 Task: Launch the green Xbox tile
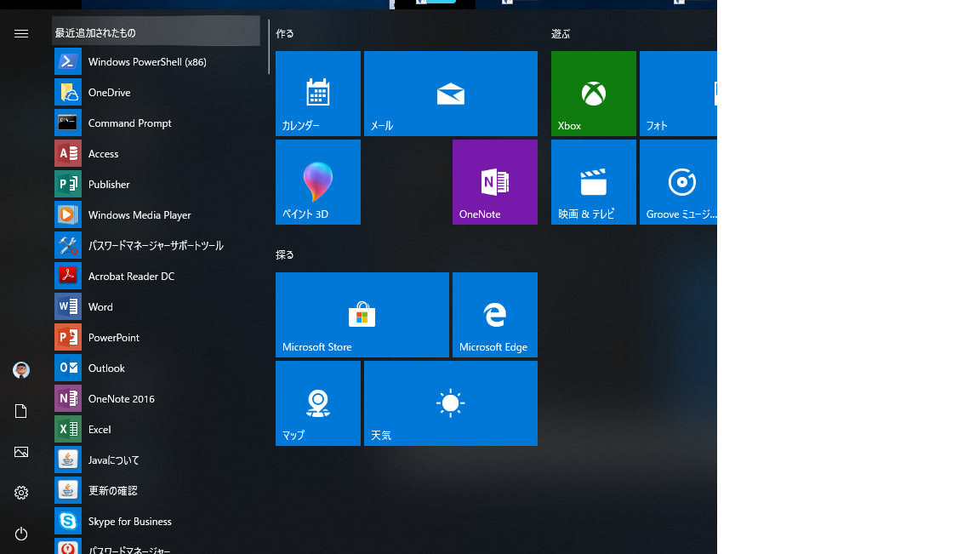point(594,94)
